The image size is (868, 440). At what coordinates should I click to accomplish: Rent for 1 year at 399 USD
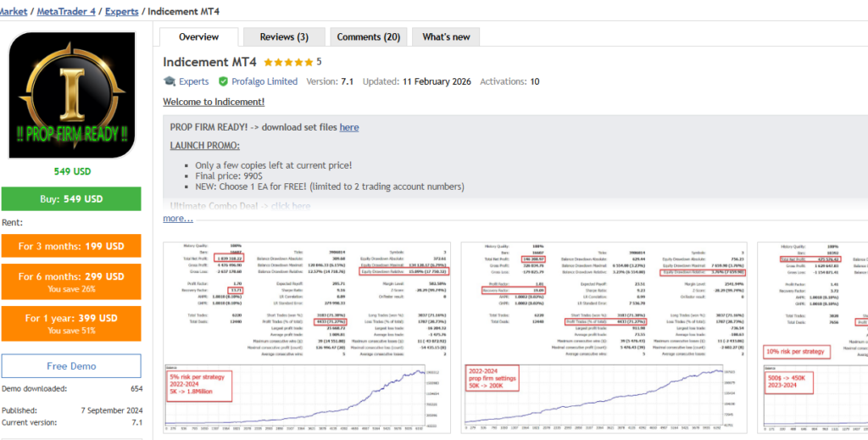click(71, 324)
